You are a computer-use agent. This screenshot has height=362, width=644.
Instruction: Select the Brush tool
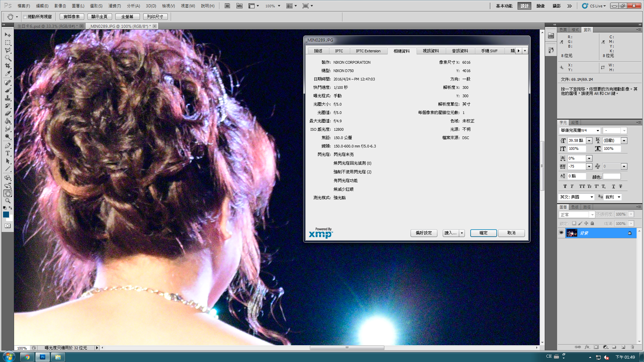[8, 90]
